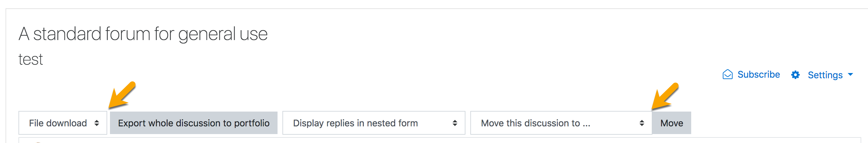Click the word 'portfolio' on the export button
The image size is (868, 143).
(252, 124)
